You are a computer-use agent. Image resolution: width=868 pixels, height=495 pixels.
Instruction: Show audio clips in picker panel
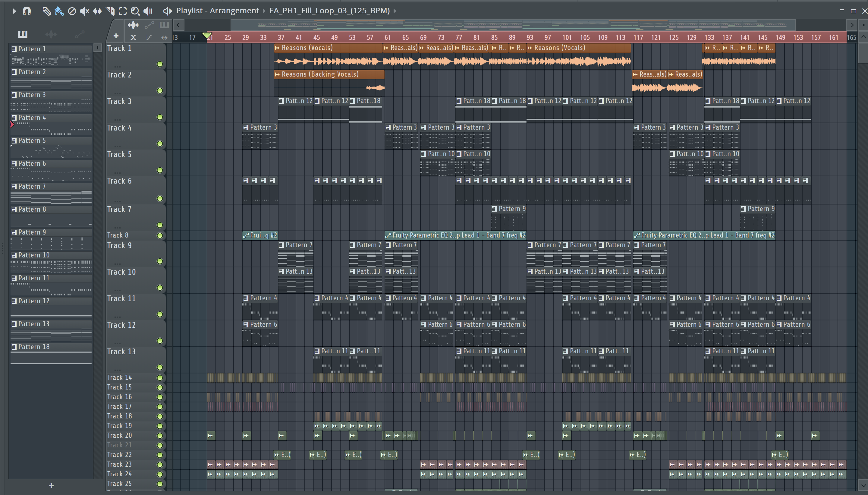click(x=51, y=34)
